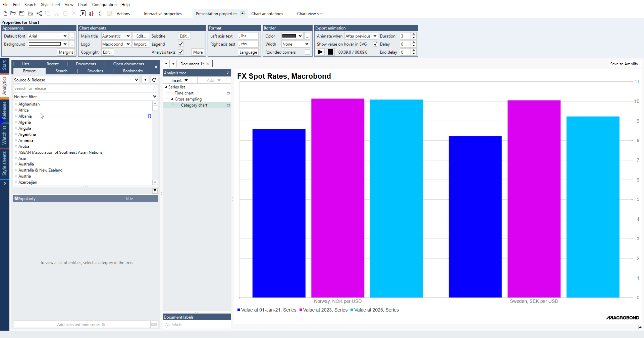Image resolution: width=644 pixels, height=338 pixels.
Task: Click the Share document icon in toolbar
Action: 39,13
